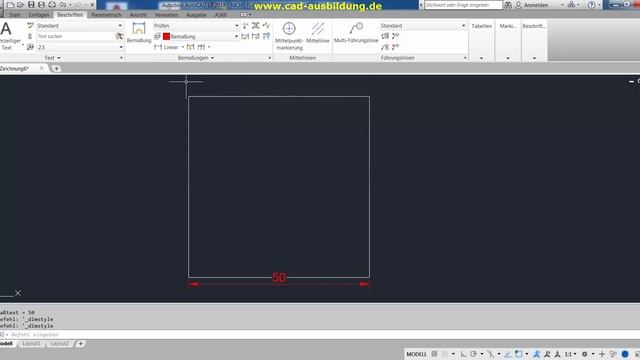640x360 pixels.
Task: Click the New drawing icon in quick access
Action: [x=10, y=5]
